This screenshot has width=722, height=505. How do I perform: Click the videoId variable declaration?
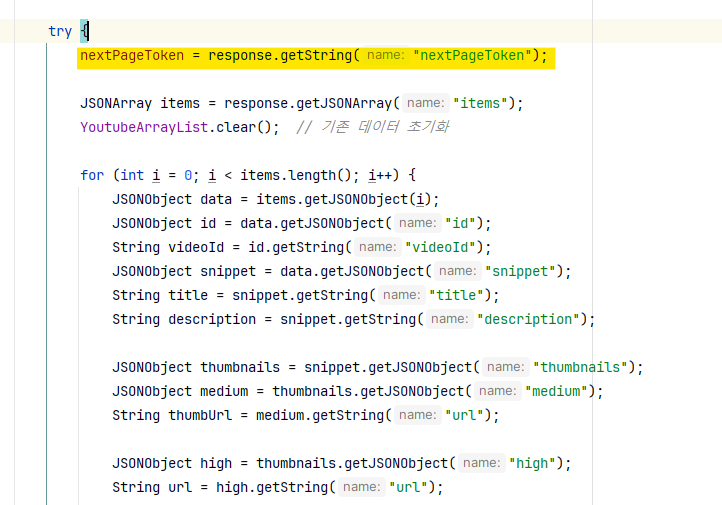point(196,247)
